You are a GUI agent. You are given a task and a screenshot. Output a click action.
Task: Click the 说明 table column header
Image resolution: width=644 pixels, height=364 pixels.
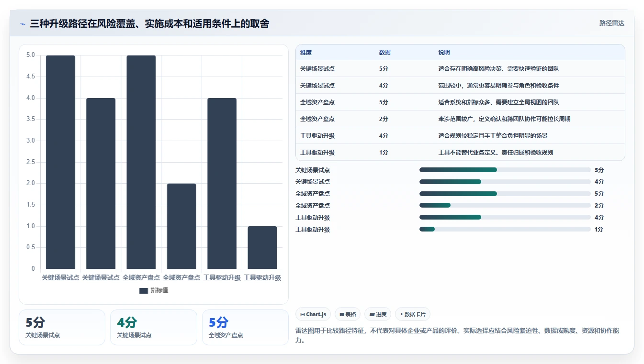coord(444,53)
